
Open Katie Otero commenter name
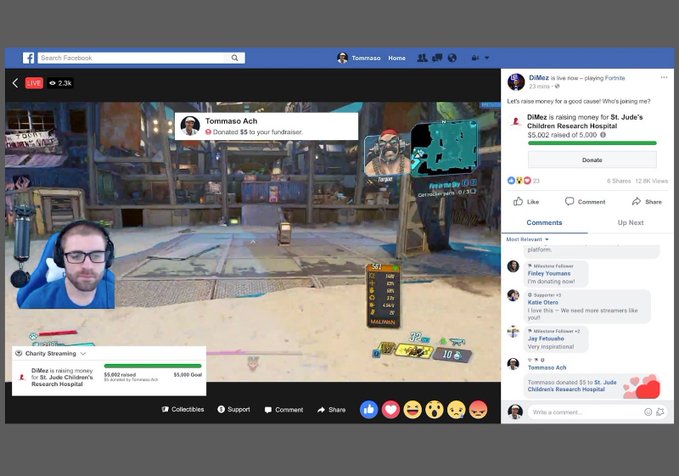543,302
